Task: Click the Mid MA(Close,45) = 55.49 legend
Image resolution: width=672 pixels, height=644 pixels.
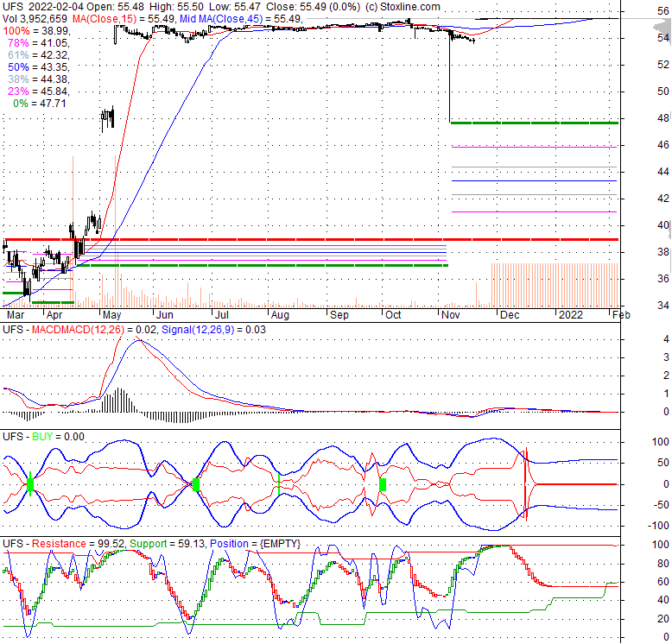Action: tap(241, 19)
